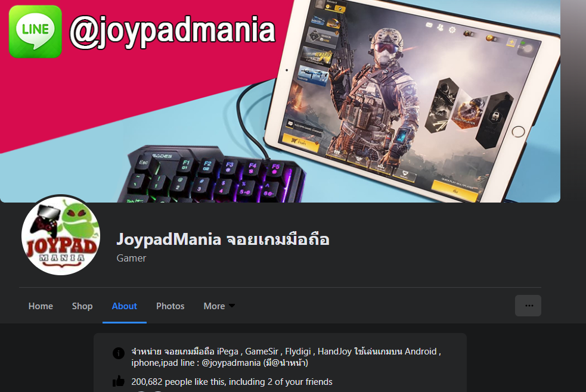
Task: Open the Home tab
Action: click(x=41, y=306)
